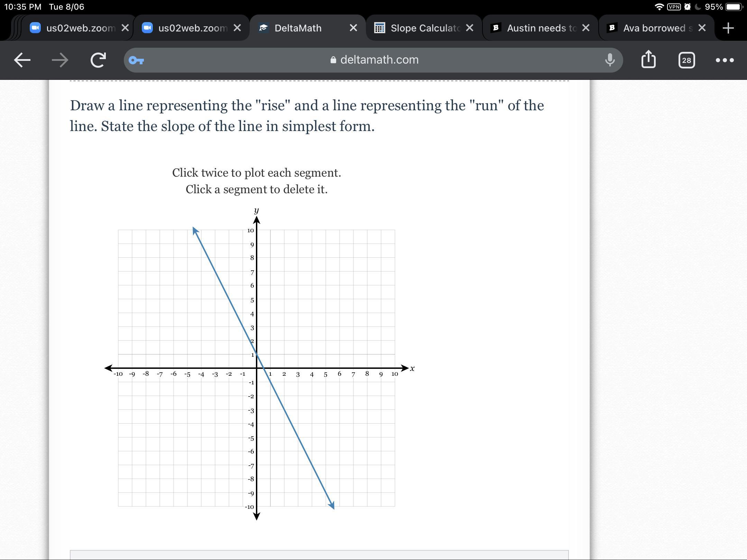
Task: Close the DeltaMath tab
Action: (353, 28)
